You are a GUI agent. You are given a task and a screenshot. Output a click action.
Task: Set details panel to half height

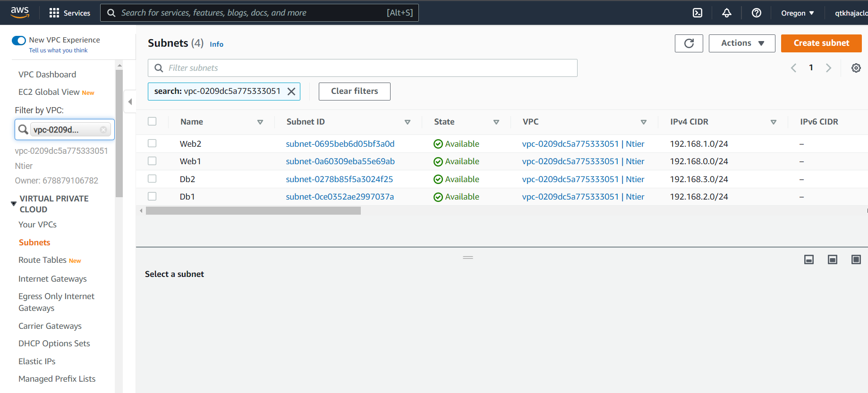pos(833,259)
